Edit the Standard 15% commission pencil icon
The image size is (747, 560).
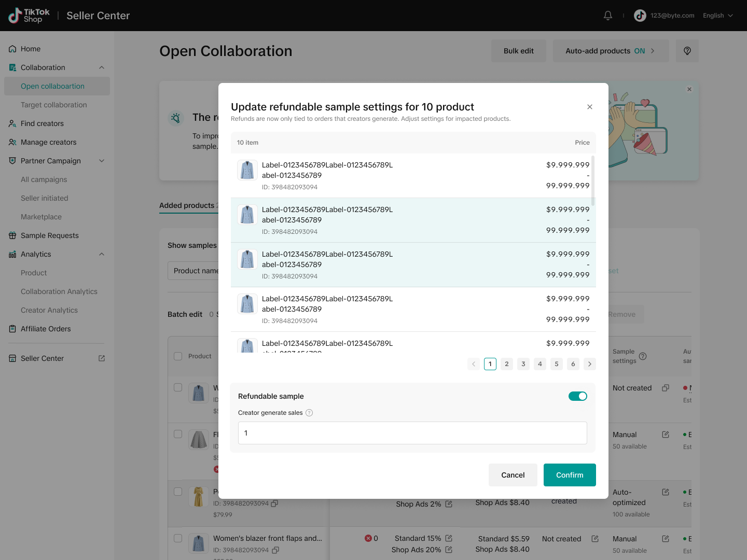point(449,538)
